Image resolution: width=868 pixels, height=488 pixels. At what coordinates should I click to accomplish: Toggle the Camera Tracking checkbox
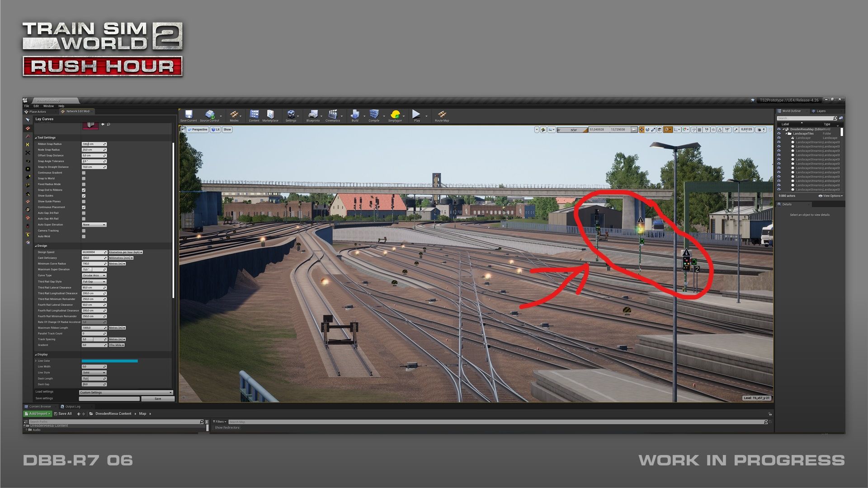coord(84,231)
